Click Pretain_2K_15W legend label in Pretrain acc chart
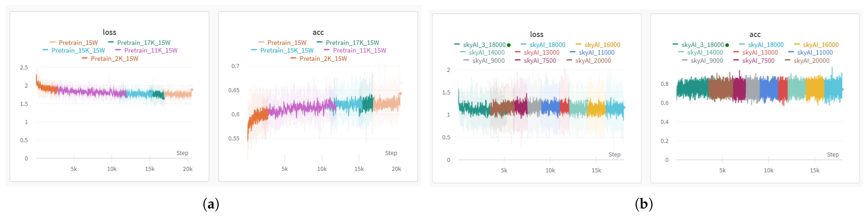 tap(323, 59)
